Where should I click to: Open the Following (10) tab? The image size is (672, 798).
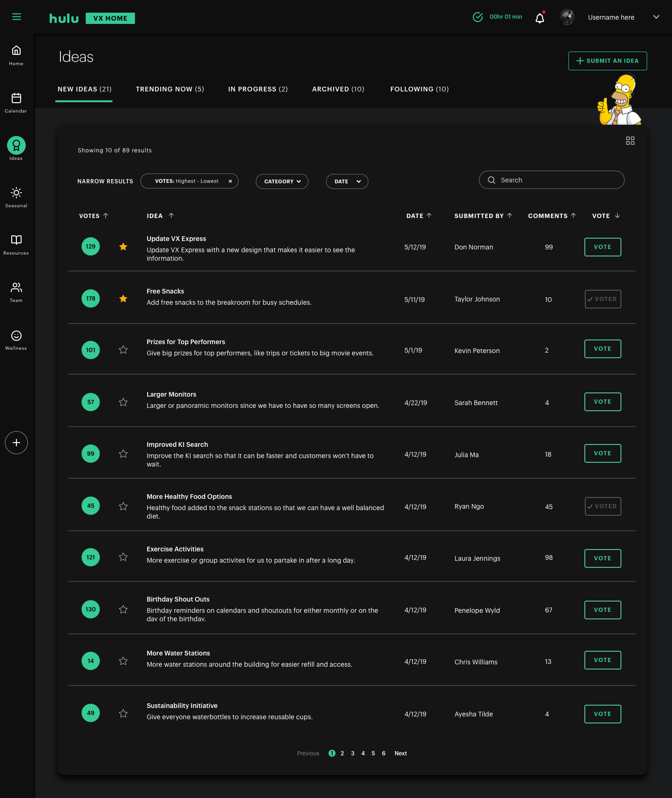[419, 89]
